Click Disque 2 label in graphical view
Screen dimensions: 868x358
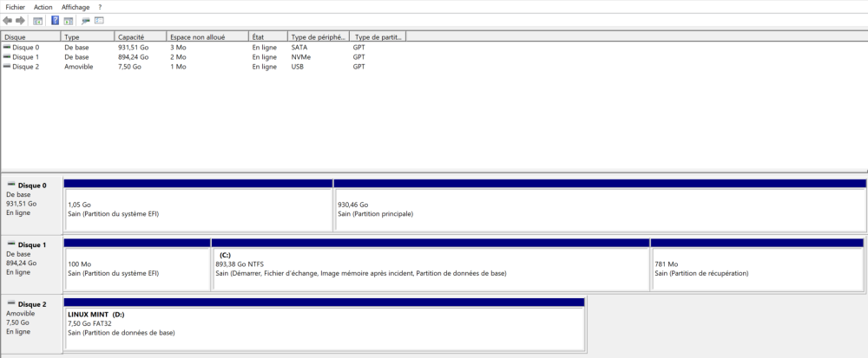[x=32, y=304]
